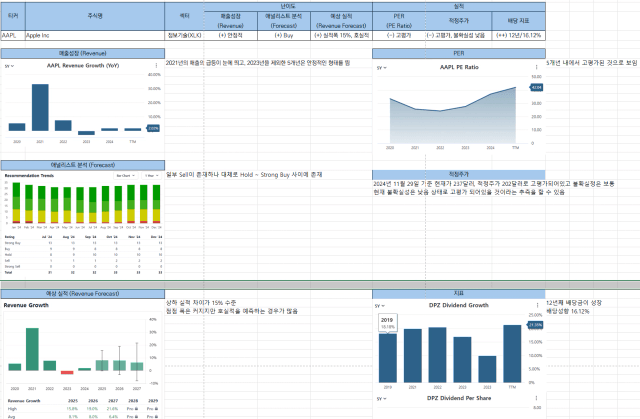Select the (-) 고평가 PER cell
The width and height of the screenshot is (640, 419).
pos(399,35)
